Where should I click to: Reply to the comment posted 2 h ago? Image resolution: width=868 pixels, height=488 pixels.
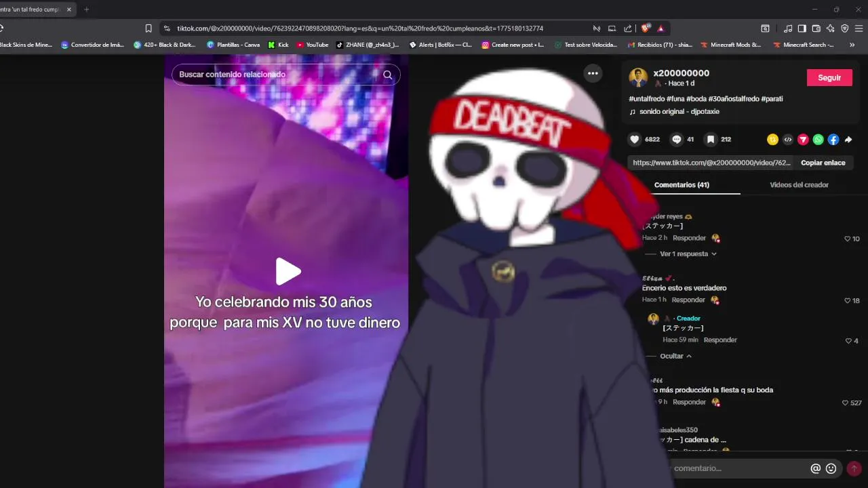tap(689, 239)
